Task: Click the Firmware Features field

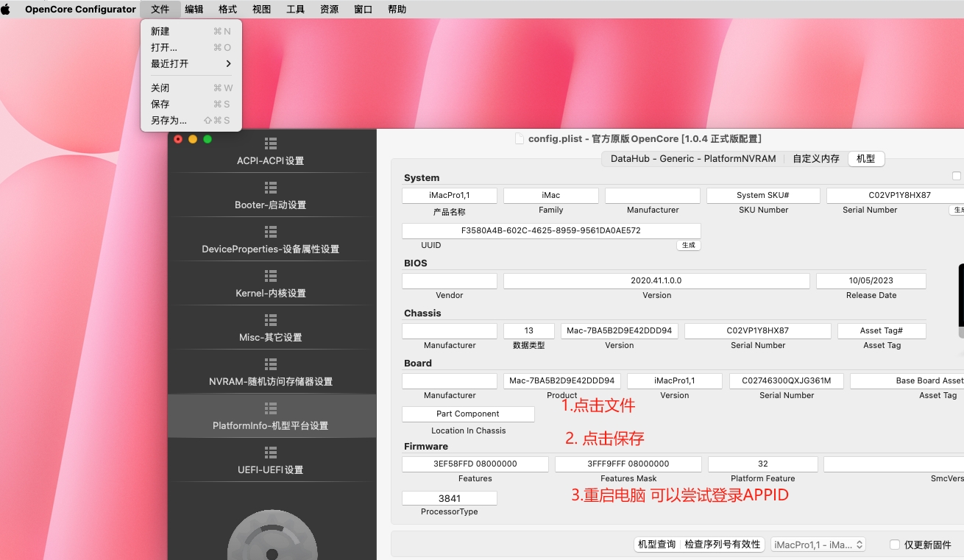Action: coord(475,464)
